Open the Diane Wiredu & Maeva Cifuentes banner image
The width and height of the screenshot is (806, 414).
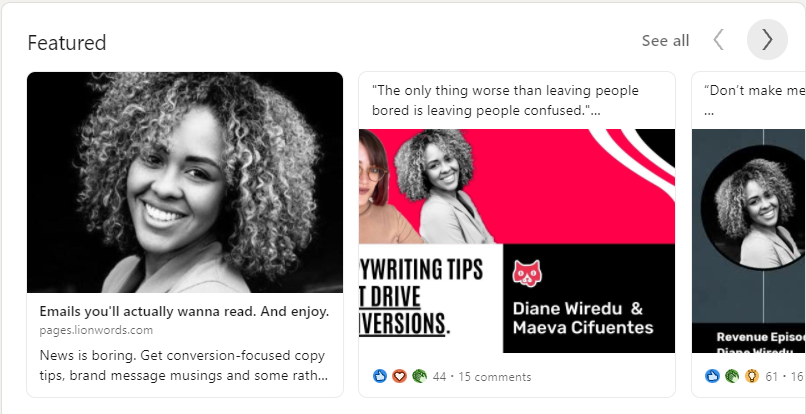[517, 241]
